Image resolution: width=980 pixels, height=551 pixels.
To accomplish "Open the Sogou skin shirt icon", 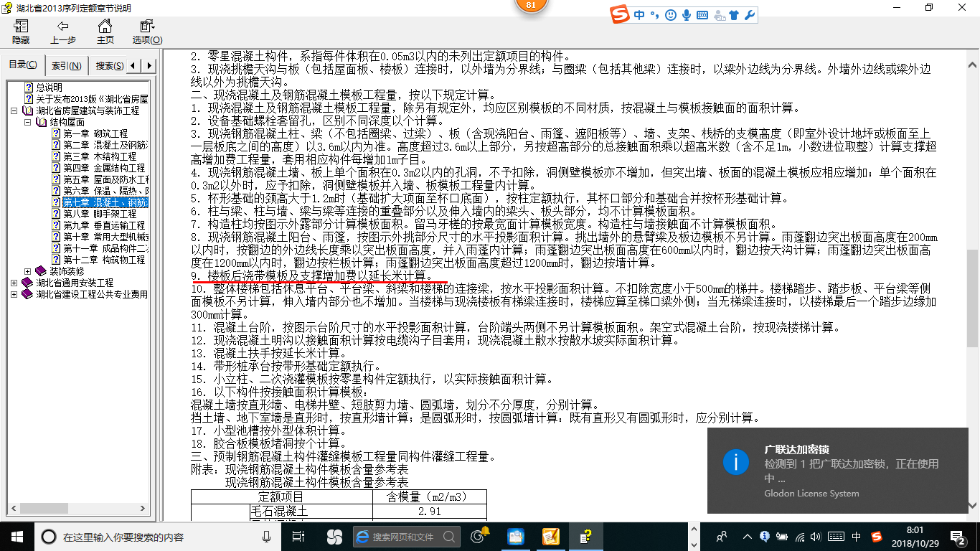I will (x=734, y=14).
